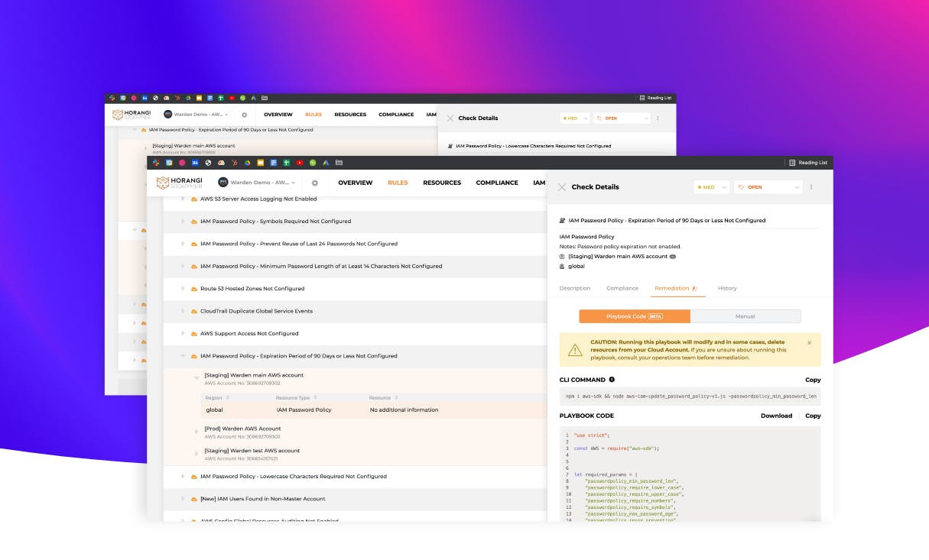This screenshot has height=560, width=929.
Task: Go to OVERVIEW in front window nav
Action: point(356,183)
